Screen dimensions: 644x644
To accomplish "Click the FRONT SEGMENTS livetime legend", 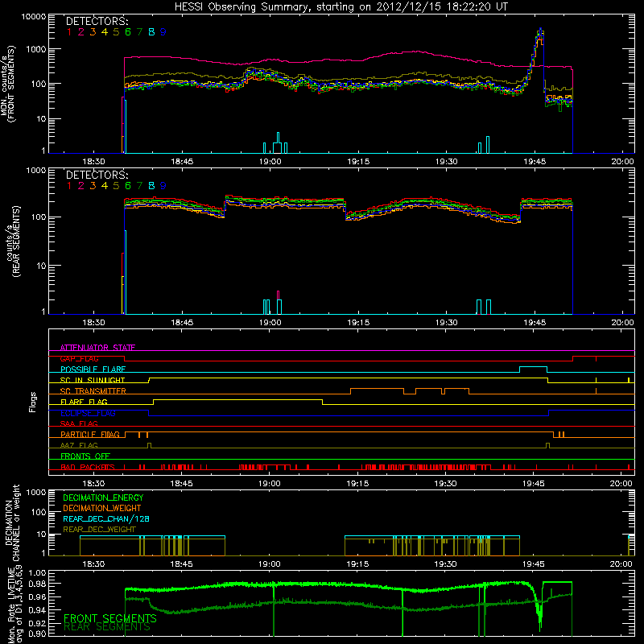I will coord(110,618).
